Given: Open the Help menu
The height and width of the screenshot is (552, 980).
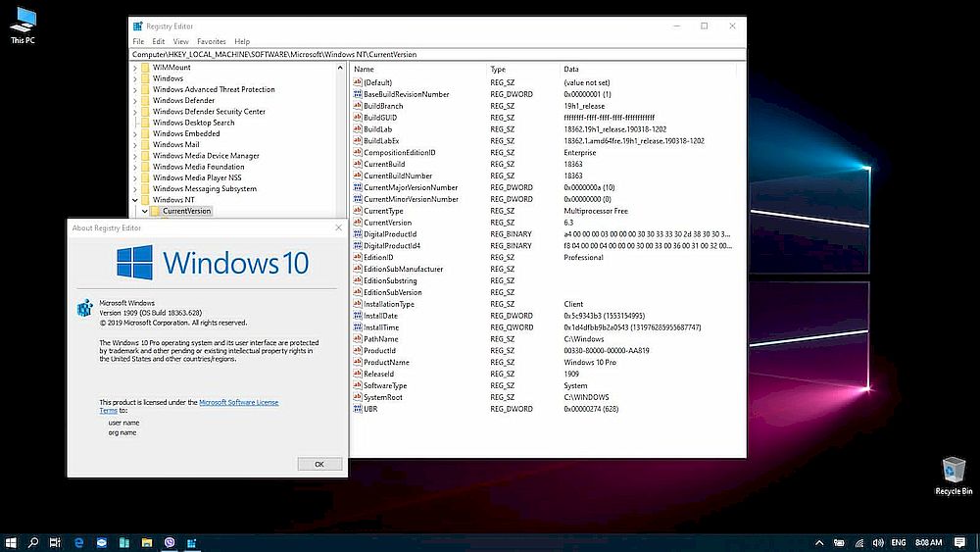Looking at the screenshot, I should coord(242,41).
